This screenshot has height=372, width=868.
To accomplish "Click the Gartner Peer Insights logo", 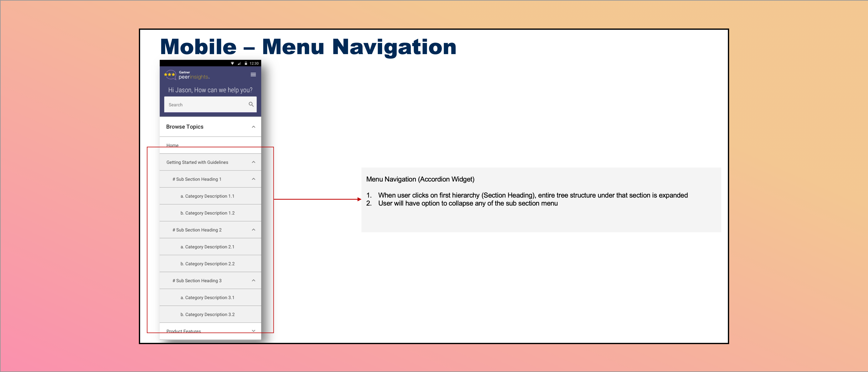I will (187, 75).
